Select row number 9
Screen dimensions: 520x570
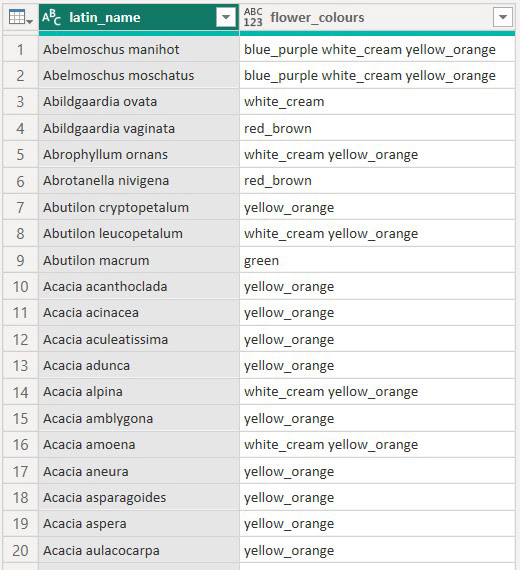pos(20,260)
